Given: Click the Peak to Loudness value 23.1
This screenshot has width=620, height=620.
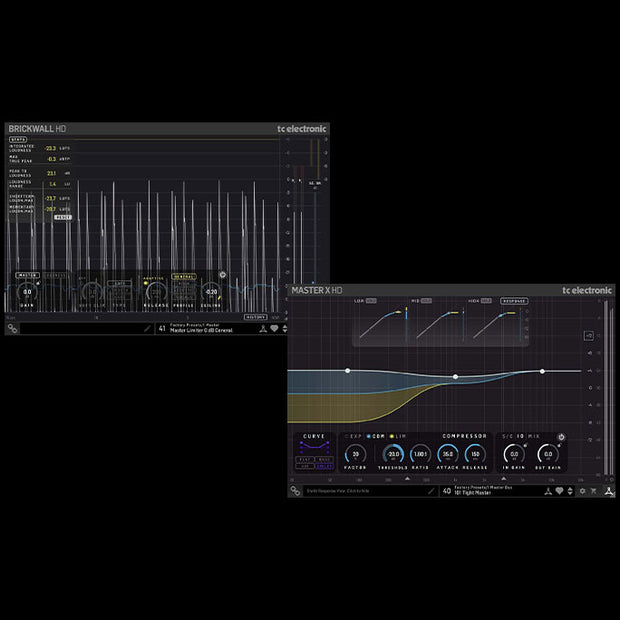Looking at the screenshot, I should click(51, 173).
